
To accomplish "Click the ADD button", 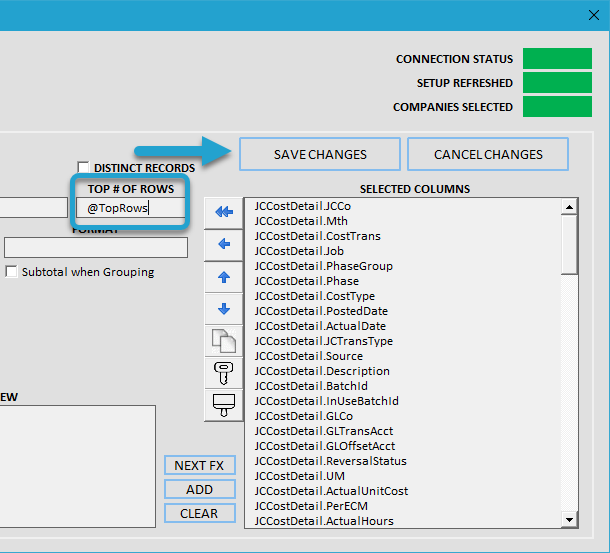I will pyautogui.click(x=200, y=489).
